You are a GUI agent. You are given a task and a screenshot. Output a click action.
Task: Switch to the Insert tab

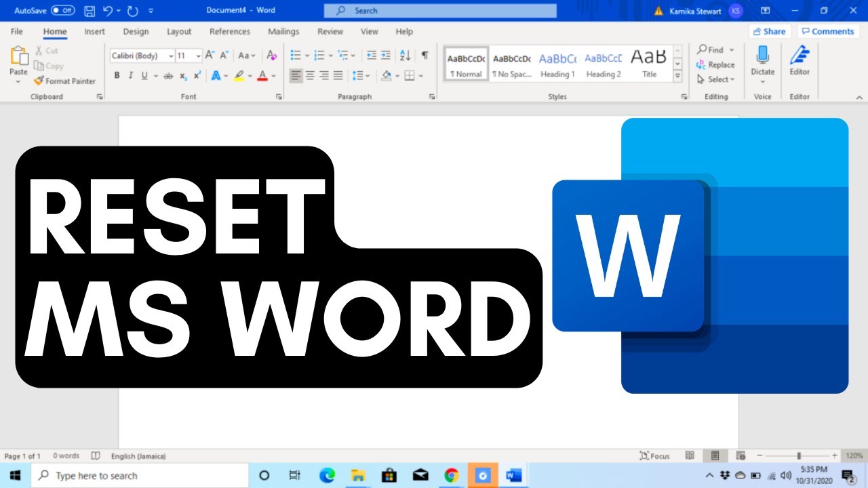click(94, 31)
